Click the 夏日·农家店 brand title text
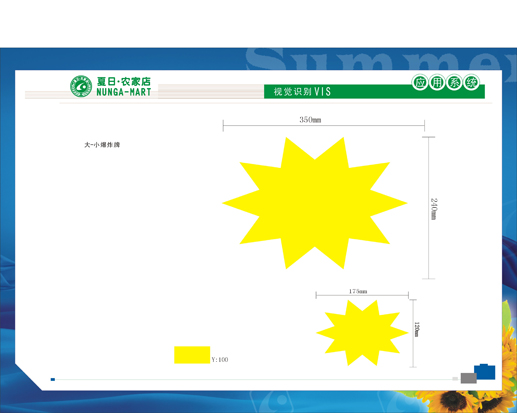Viewport: 517px width, 413px height. point(124,81)
